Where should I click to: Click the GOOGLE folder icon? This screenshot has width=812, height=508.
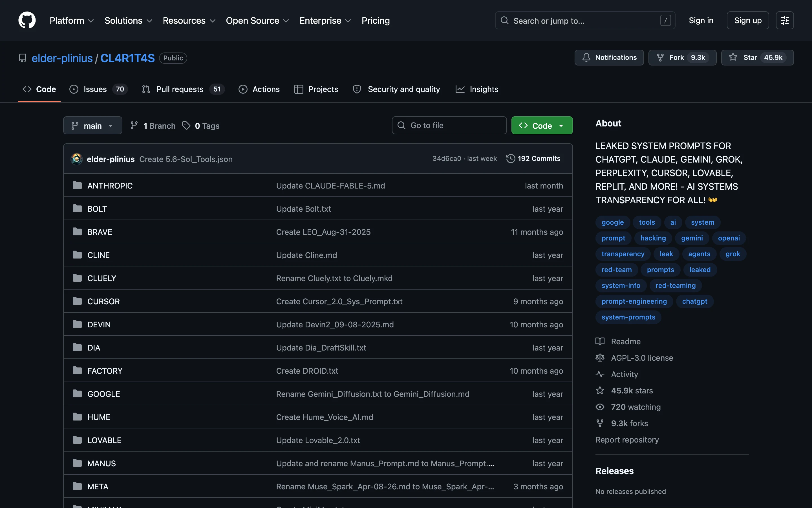click(77, 393)
